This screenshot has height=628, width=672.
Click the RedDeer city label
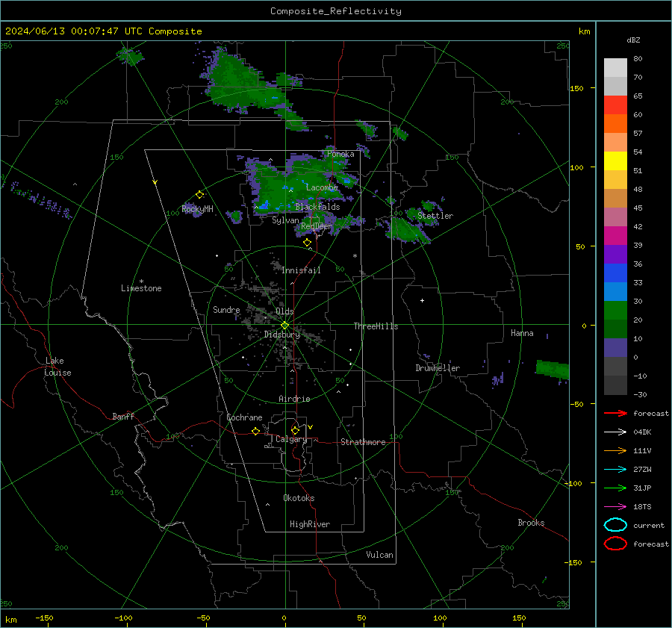(317, 226)
